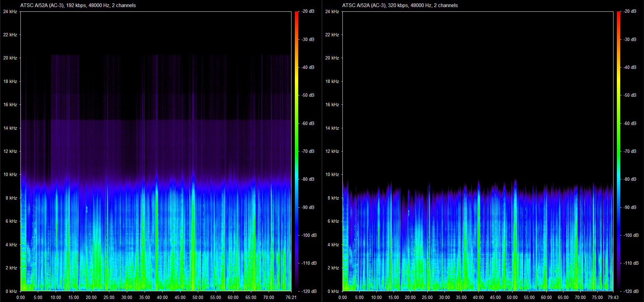This screenshot has width=644, height=302.
Task: Click the left plot's 12 kHz label
Action: [x=10, y=151]
